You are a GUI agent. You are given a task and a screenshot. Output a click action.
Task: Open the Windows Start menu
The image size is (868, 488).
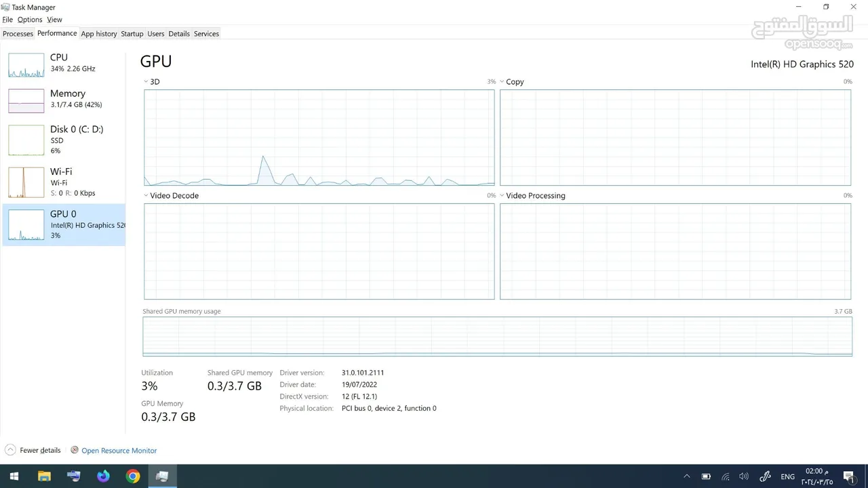pyautogui.click(x=14, y=476)
